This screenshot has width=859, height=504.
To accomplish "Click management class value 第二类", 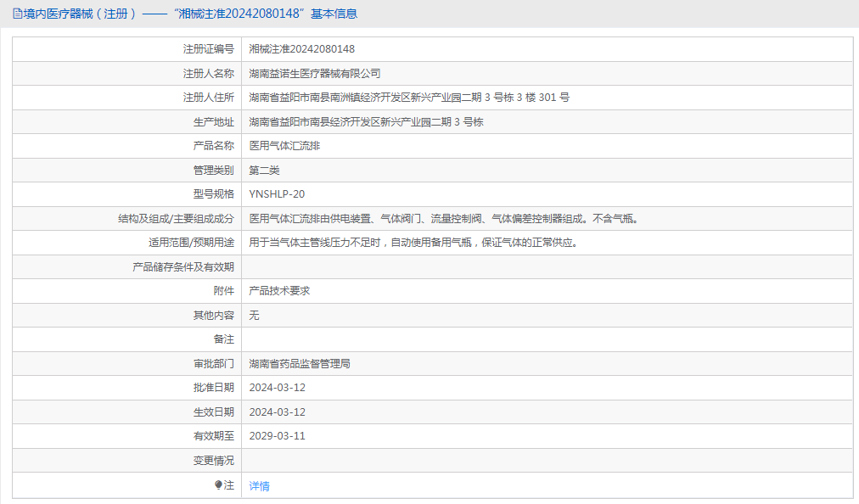I will [264, 171].
